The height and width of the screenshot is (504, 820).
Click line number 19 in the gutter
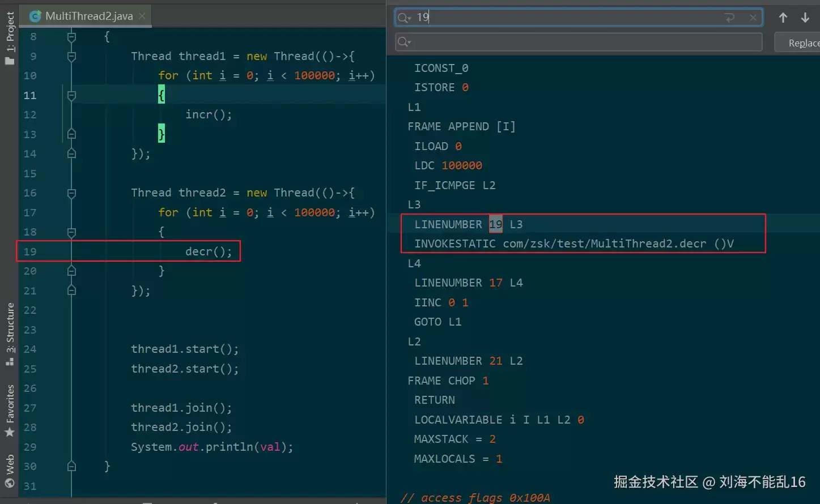[x=30, y=251]
